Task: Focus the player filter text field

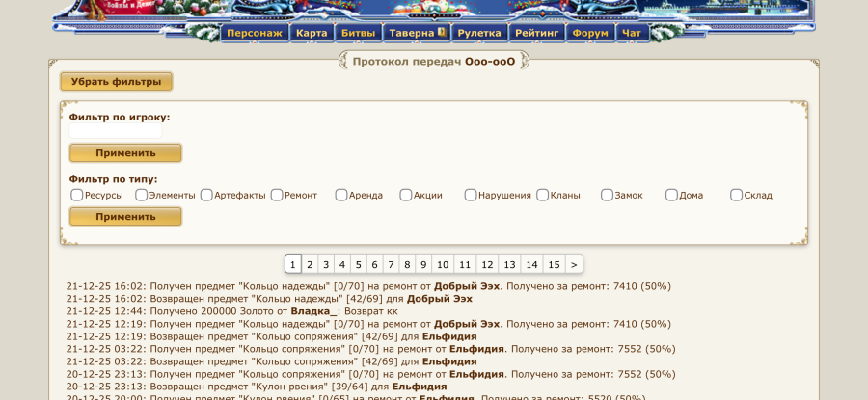Action: 116,131
